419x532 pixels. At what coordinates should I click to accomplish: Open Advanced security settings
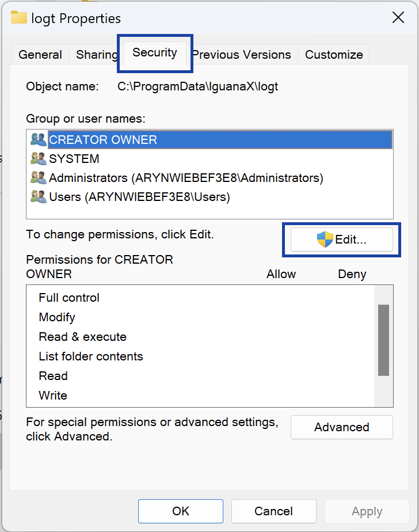pos(341,427)
